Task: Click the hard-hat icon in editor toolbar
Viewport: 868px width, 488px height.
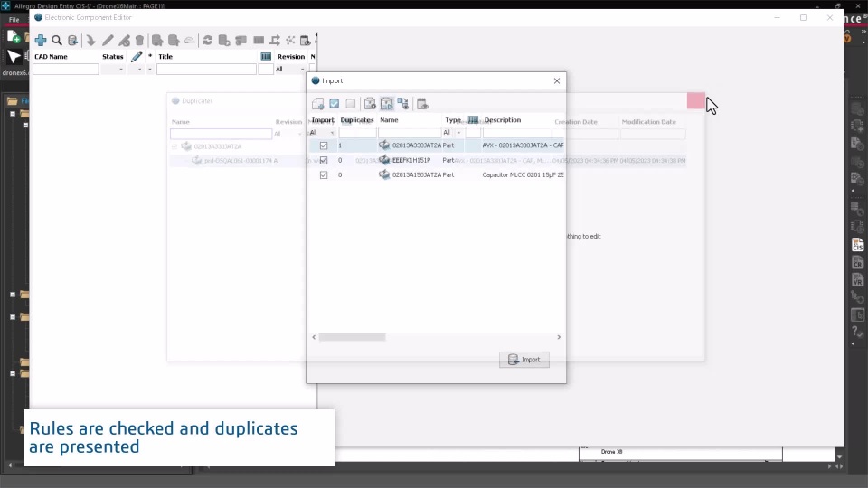Action: (x=190, y=40)
